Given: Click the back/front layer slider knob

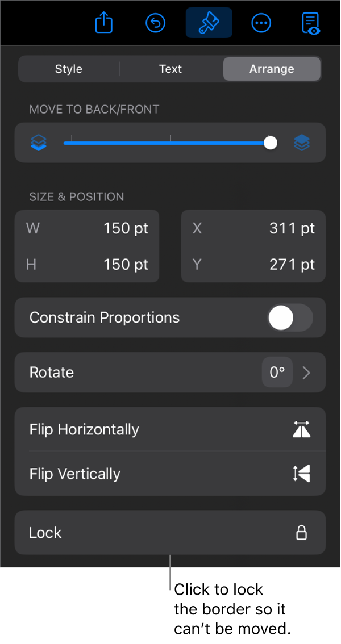Looking at the screenshot, I should pyautogui.click(x=271, y=143).
